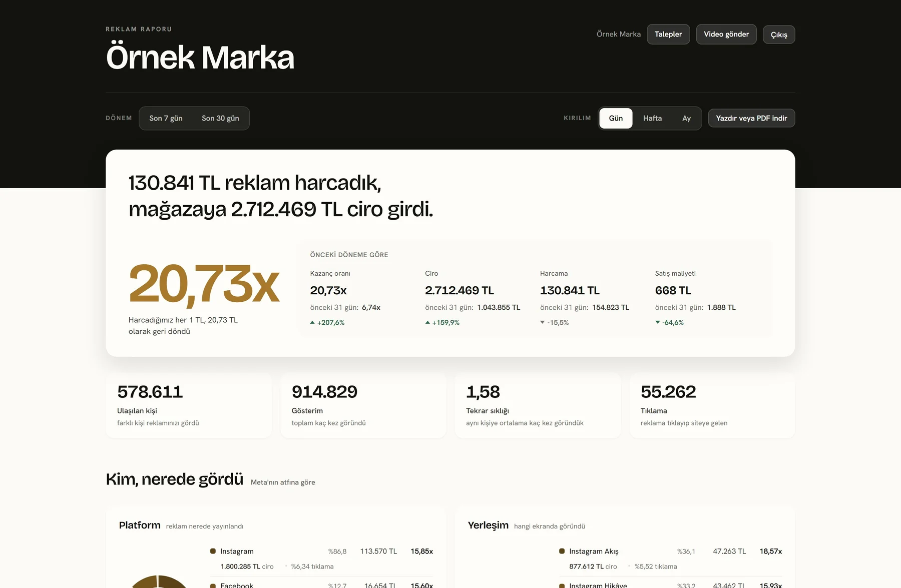Click the Ulaşılan kişi card showing 578.611
Screen dimensions: 901x588
coord(189,405)
